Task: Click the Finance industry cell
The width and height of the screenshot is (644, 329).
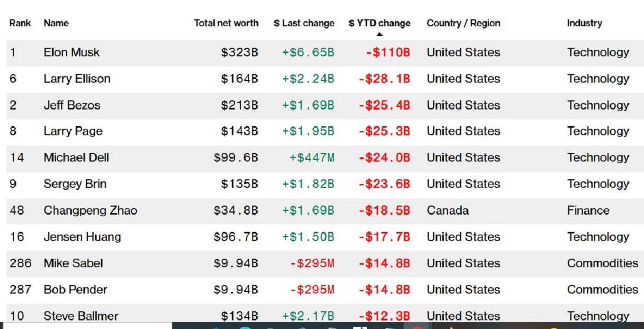Action: 588,210
